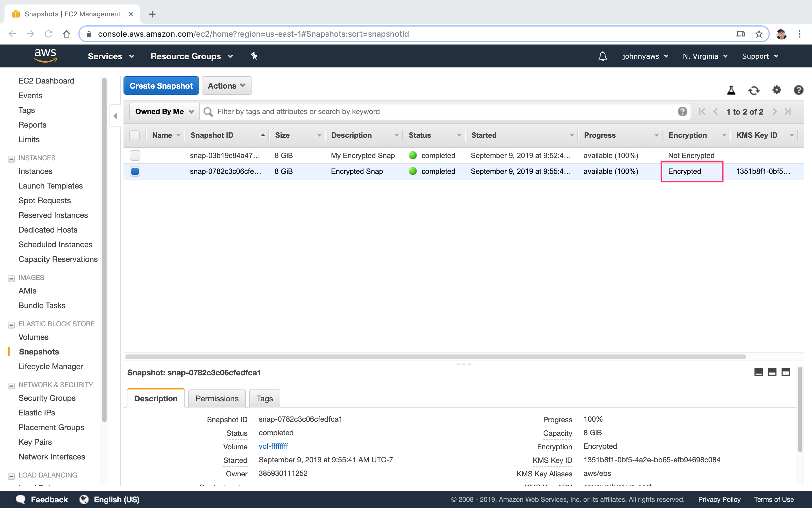Reload the browser page
812x508 pixels.
[49, 34]
